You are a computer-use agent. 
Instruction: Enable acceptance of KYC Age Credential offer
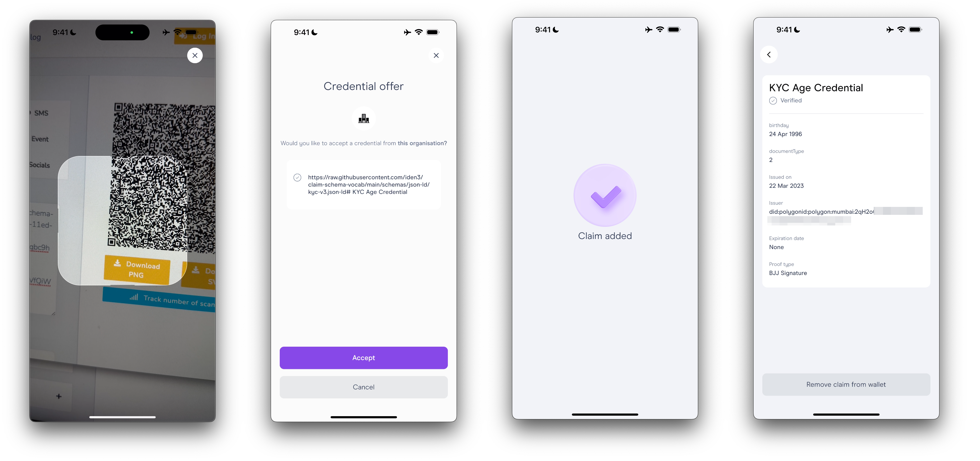pyautogui.click(x=364, y=358)
